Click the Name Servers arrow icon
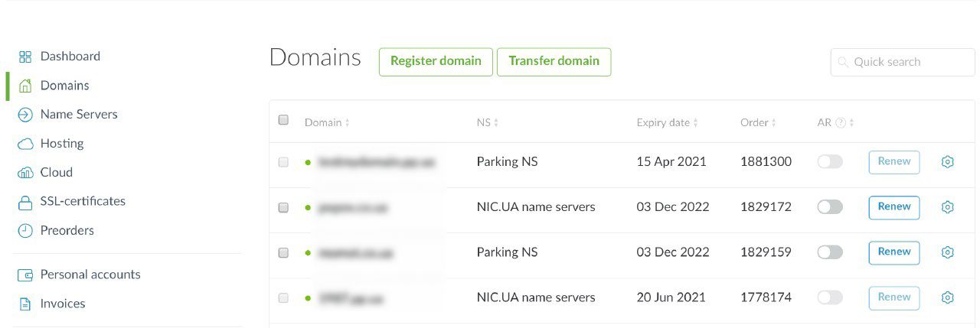 [x=25, y=115]
